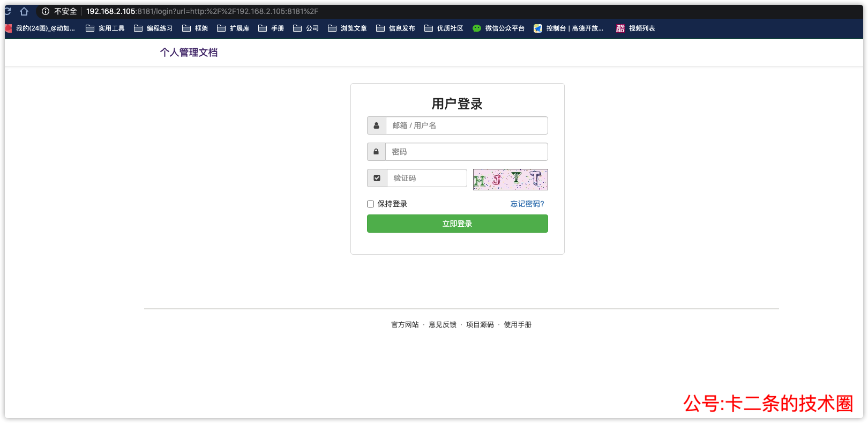
Task: Open the 优质社区 bookmark folder
Action: 444,28
